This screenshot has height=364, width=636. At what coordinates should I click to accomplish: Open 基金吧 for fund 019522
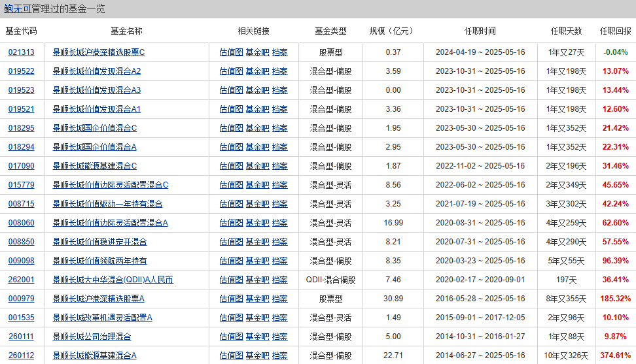pos(257,71)
